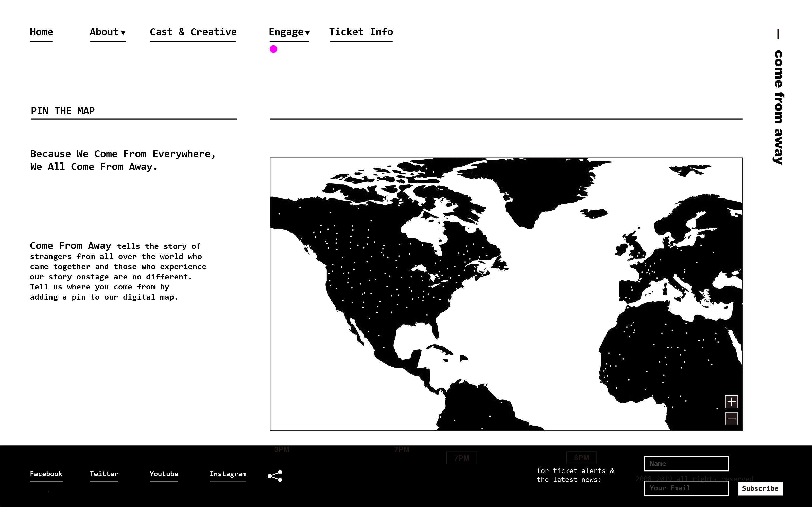The width and height of the screenshot is (812, 507).
Task: Click the share icon in footer
Action: coord(275,476)
